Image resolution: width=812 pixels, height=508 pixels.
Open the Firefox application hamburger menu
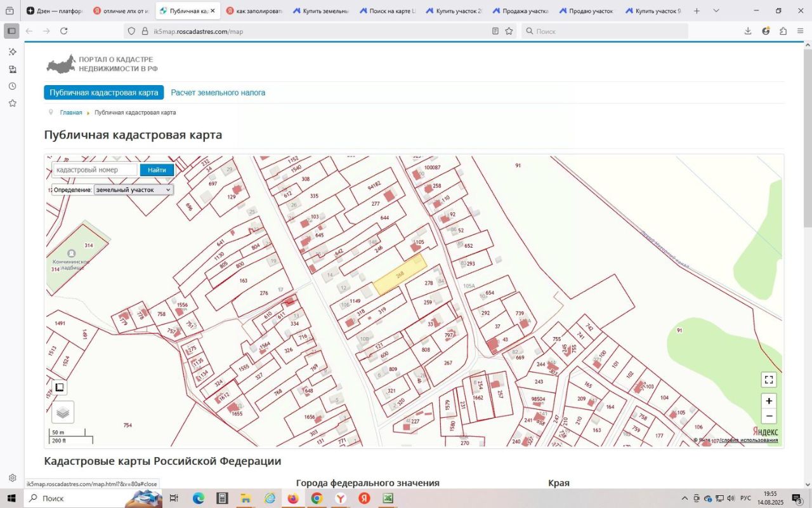click(801, 31)
